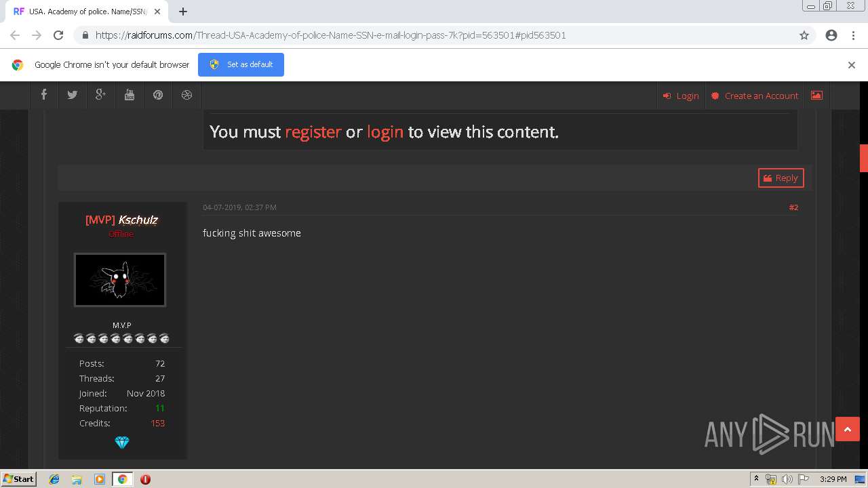Click credits value 153
The image size is (868, 488).
click(157, 423)
